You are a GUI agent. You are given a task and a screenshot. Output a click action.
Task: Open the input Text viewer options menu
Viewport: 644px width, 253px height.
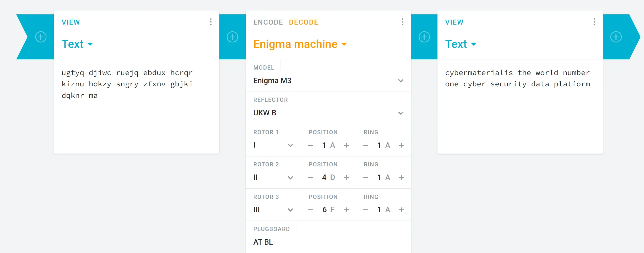click(x=211, y=22)
